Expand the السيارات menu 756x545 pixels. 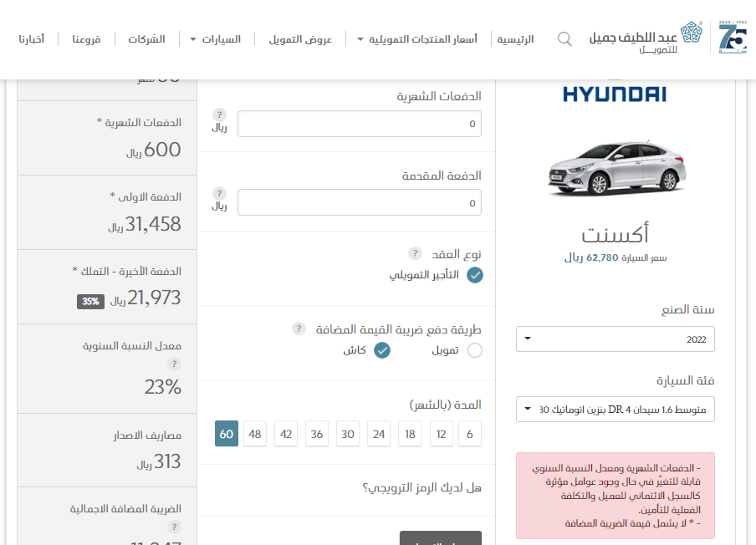coord(216,39)
